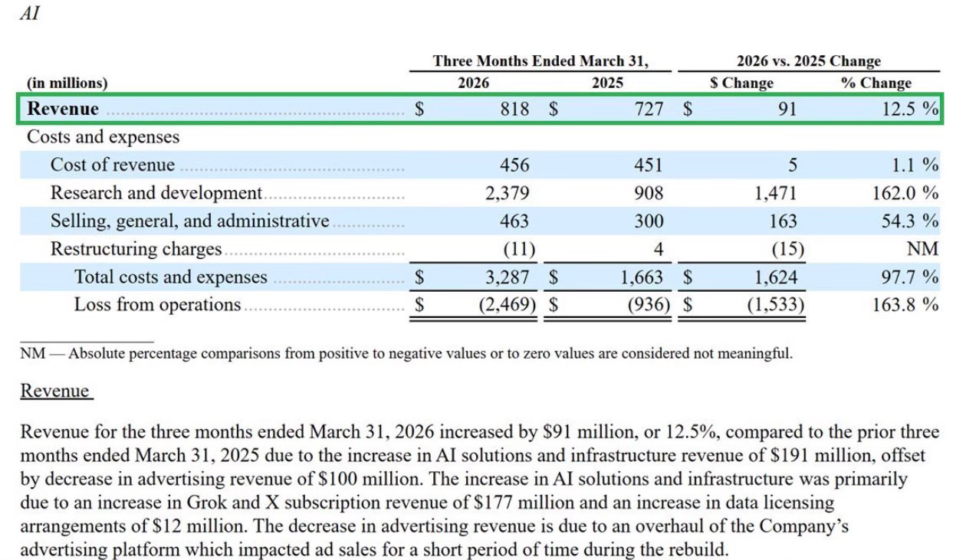Select the 2025 cost of revenue 451

pos(649,165)
